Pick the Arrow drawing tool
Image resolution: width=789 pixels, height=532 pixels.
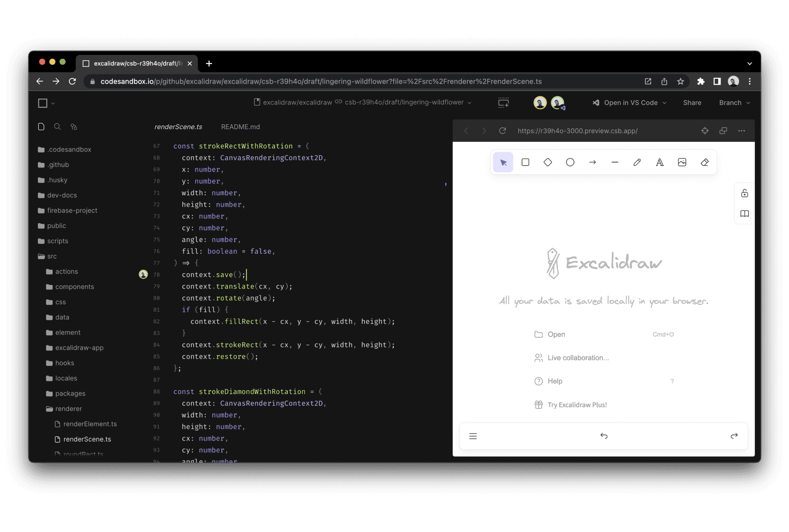point(593,162)
